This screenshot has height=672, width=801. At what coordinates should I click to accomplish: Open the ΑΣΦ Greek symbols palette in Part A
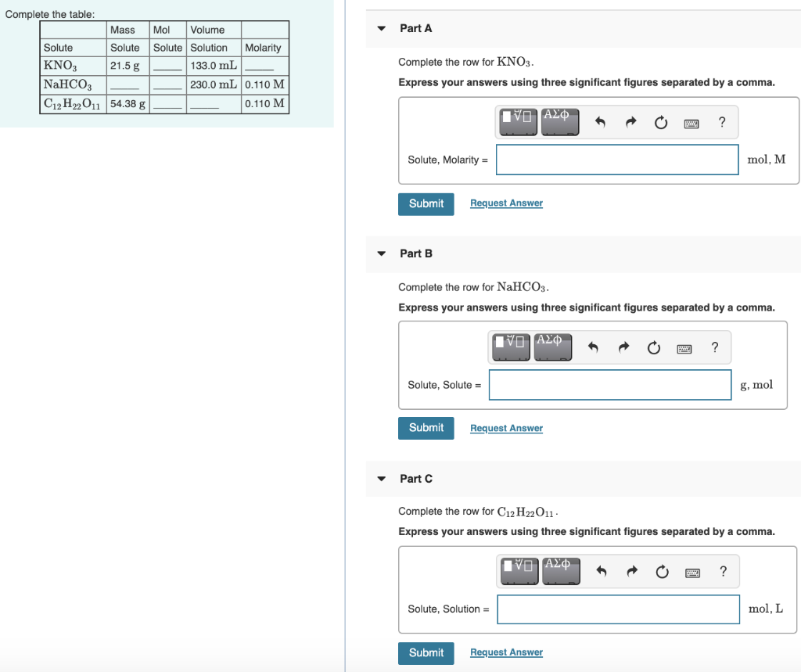[x=559, y=122]
